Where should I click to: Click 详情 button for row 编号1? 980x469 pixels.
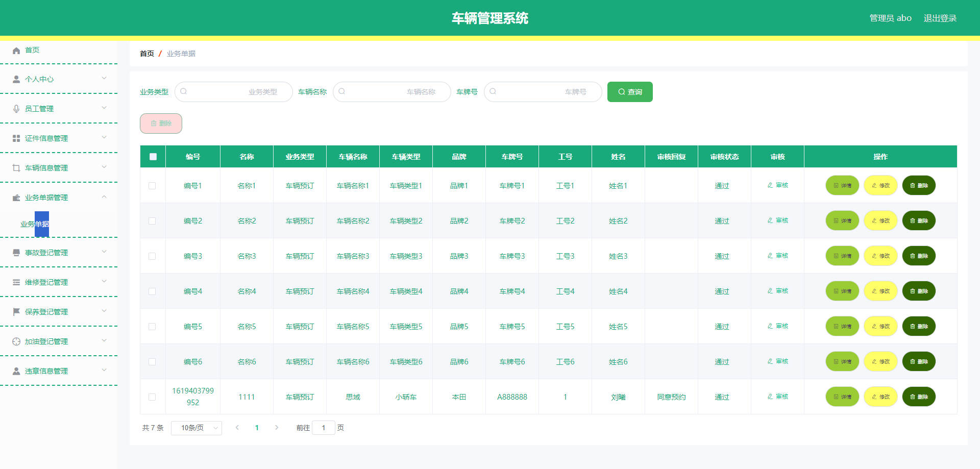842,185
